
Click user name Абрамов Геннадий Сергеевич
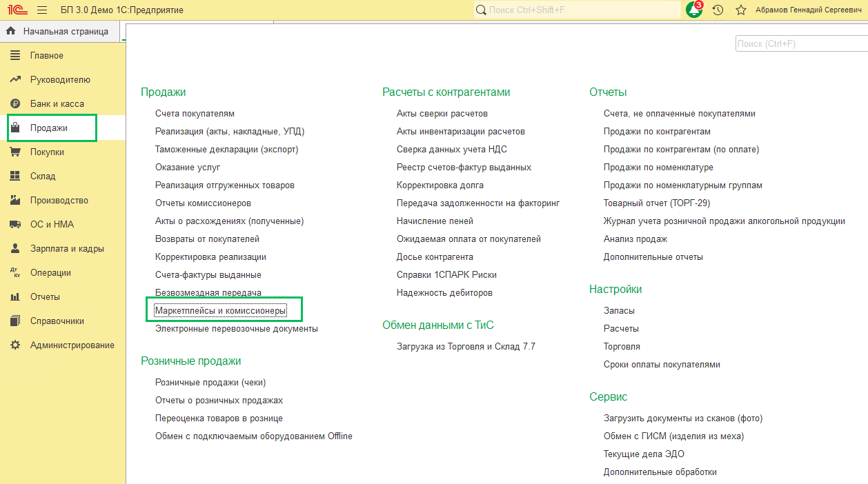(x=809, y=10)
